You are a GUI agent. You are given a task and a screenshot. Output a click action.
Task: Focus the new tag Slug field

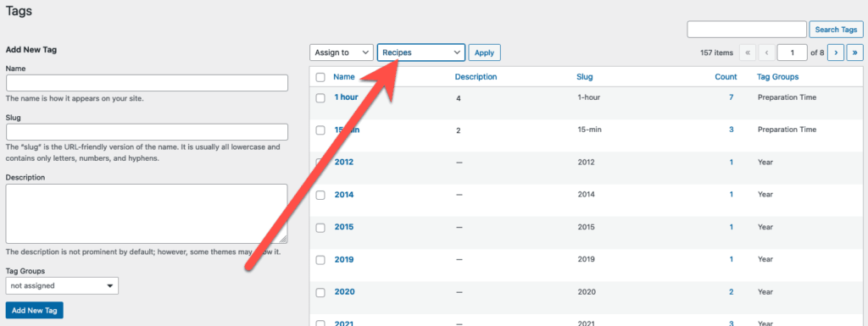147,132
